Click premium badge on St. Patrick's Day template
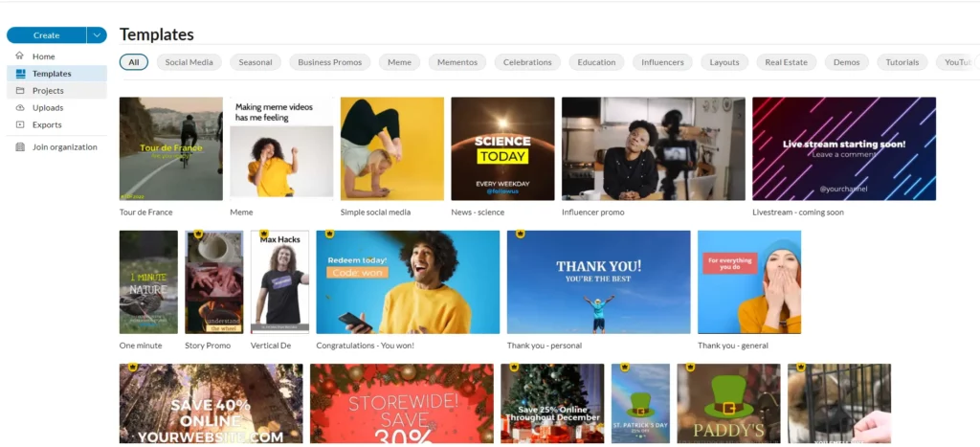The width and height of the screenshot is (980, 447). [x=624, y=367]
